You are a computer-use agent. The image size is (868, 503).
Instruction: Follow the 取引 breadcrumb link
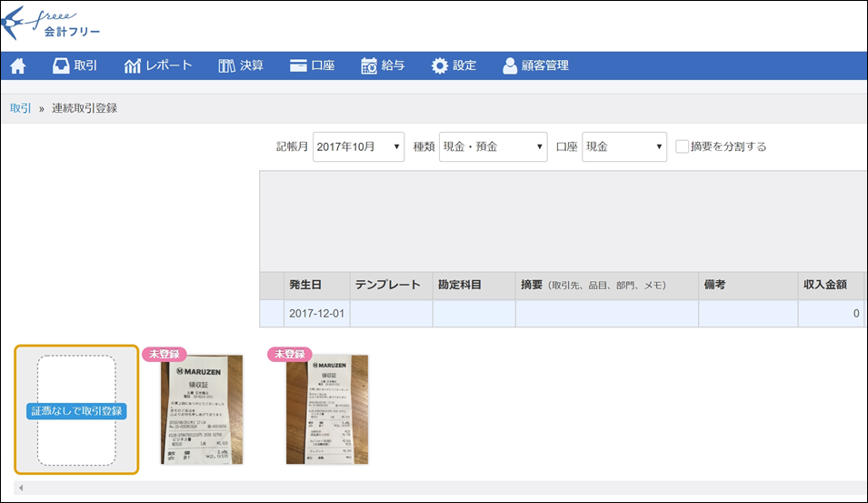(x=21, y=108)
